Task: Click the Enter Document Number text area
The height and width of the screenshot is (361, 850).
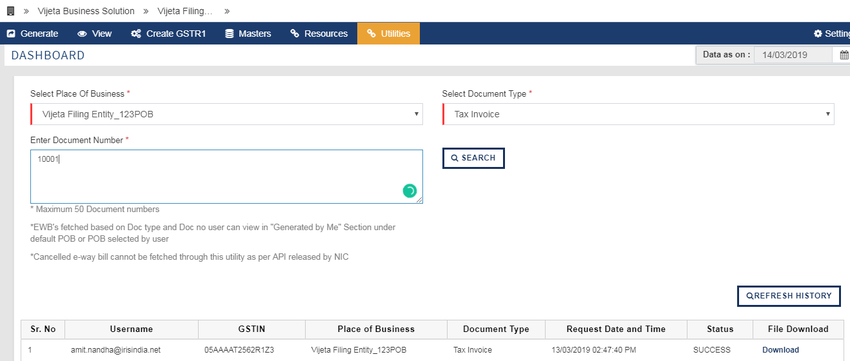Action: (x=227, y=177)
